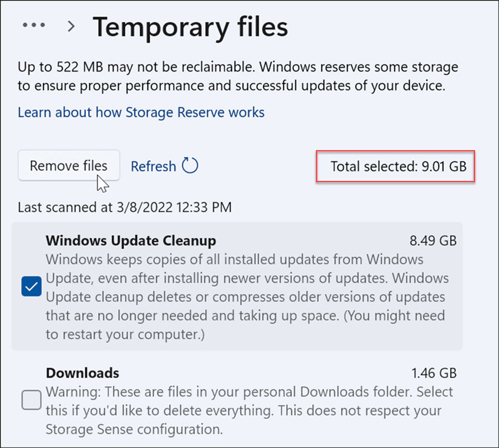Click the Refresh link text

[154, 166]
